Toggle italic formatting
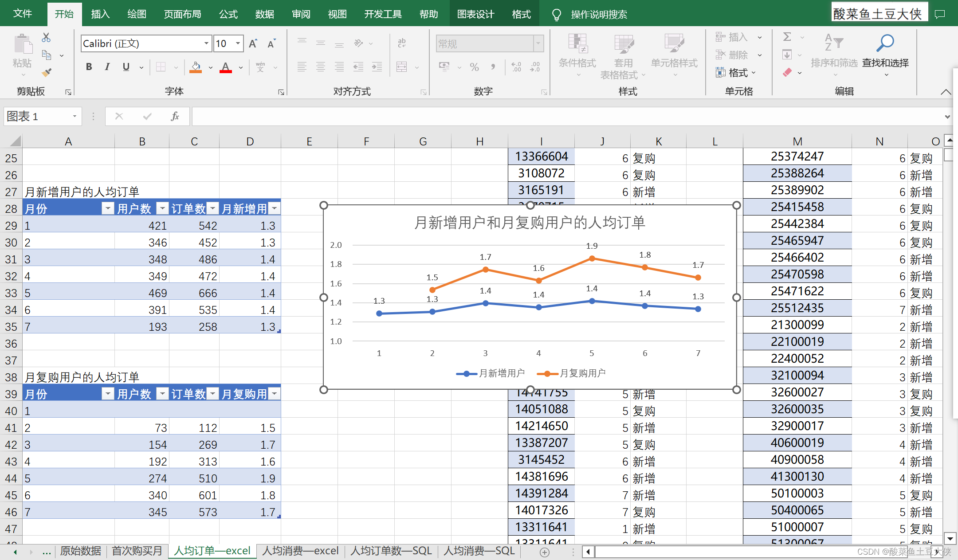 (107, 67)
